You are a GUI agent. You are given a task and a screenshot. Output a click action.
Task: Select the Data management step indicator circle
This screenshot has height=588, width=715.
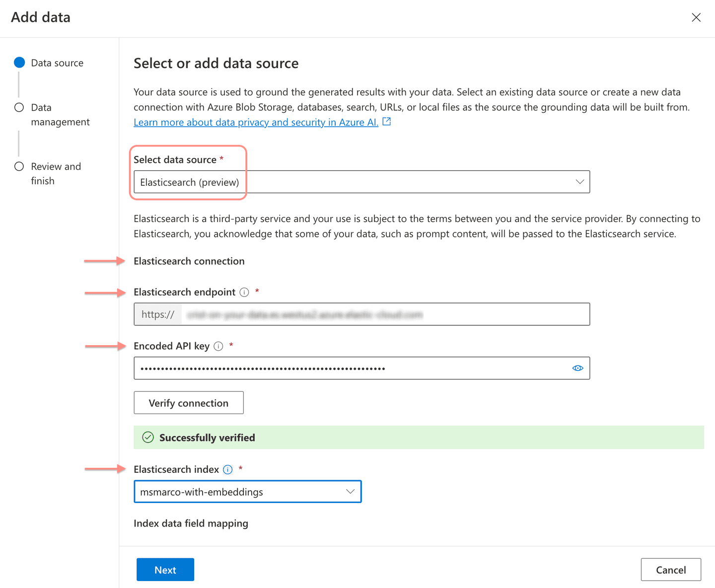click(19, 107)
